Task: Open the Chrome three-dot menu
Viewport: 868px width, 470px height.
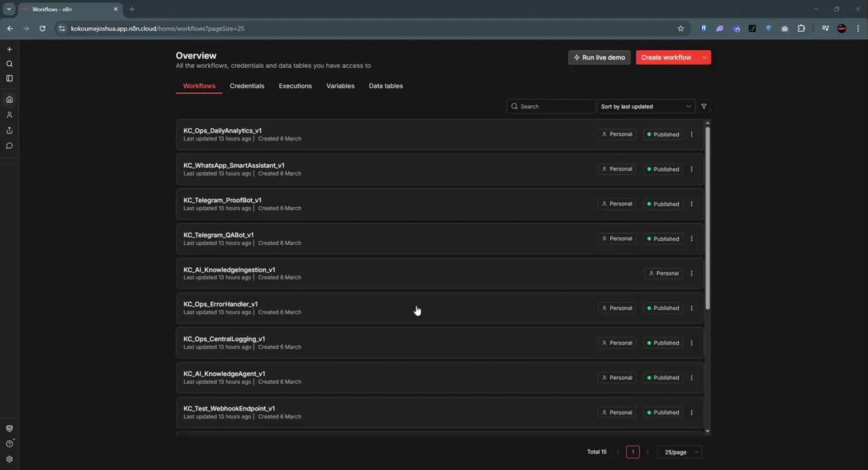Action: click(859, 28)
